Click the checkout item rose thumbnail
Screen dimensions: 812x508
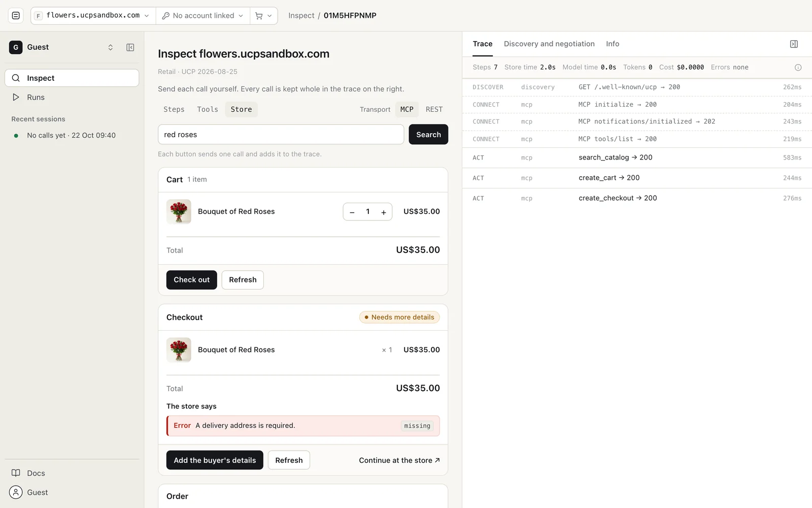[179, 350]
